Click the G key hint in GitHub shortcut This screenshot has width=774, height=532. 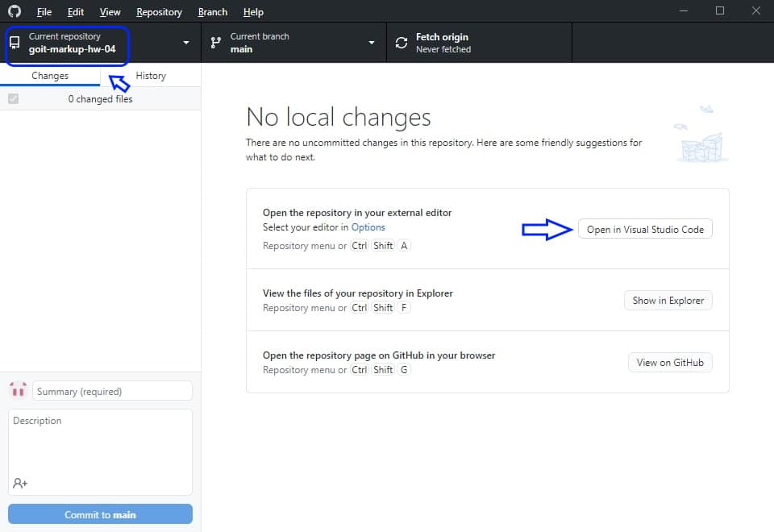click(404, 370)
